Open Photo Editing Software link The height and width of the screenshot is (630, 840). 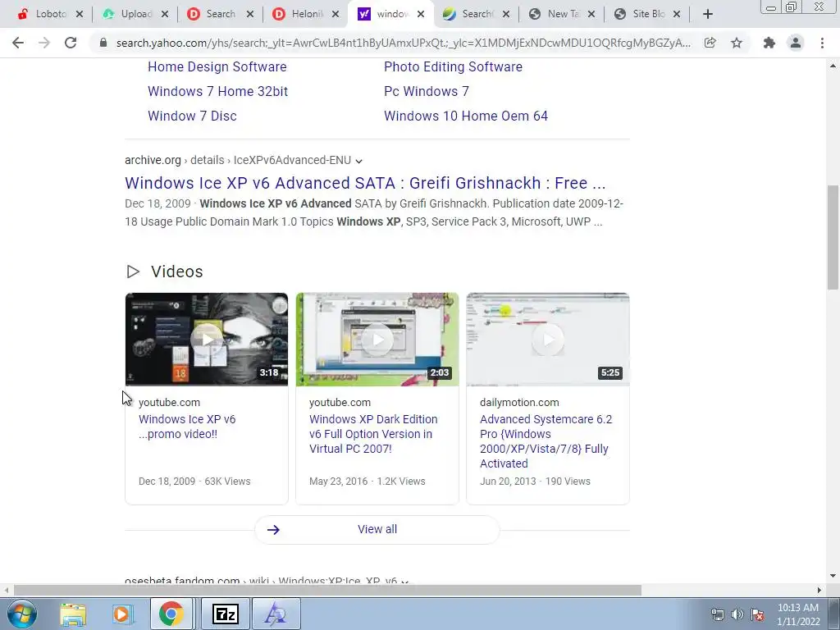click(453, 66)
